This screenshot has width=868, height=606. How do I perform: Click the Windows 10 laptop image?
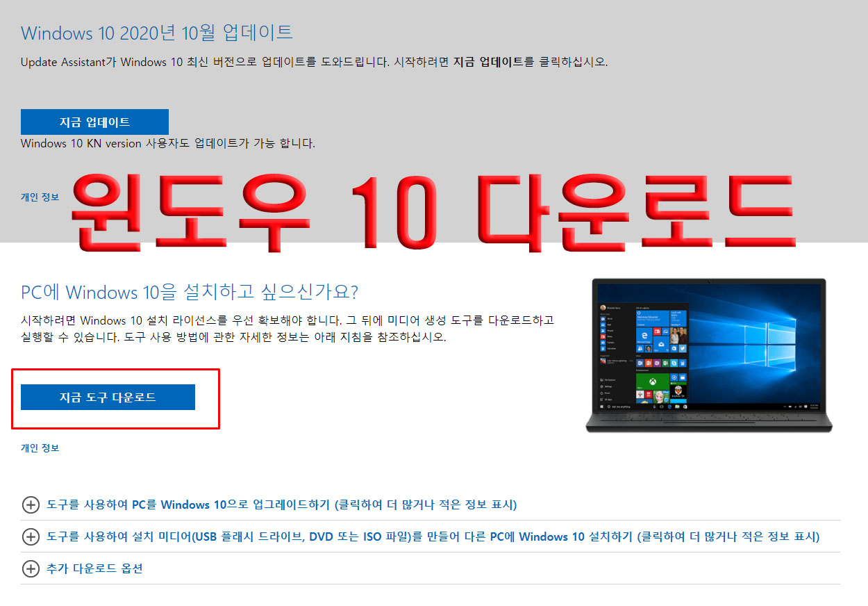click(709, 355)
